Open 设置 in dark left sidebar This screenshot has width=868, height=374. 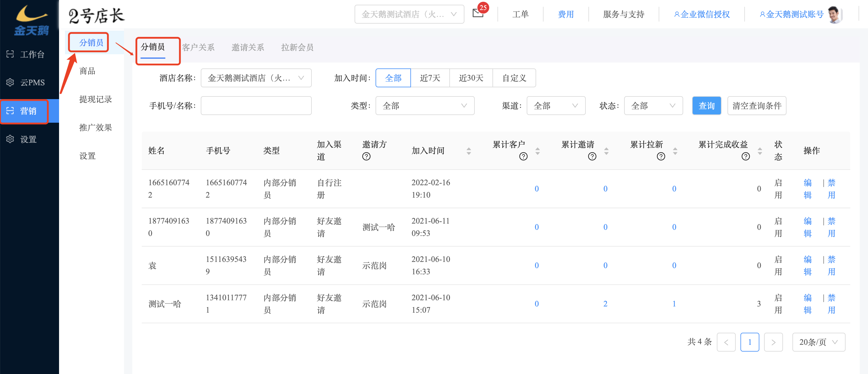[29, 140]
